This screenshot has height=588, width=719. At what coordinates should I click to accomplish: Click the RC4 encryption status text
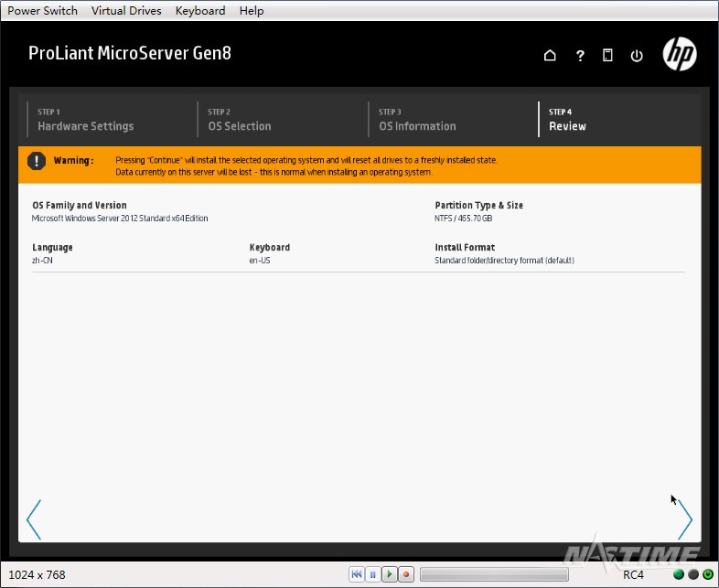(x=633, y=574)
